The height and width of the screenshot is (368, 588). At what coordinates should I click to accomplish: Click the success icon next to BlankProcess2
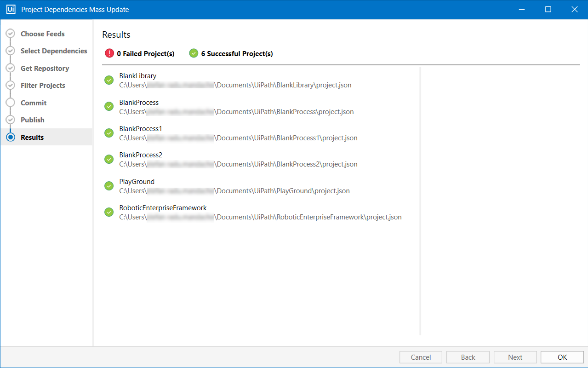point(108,159)
